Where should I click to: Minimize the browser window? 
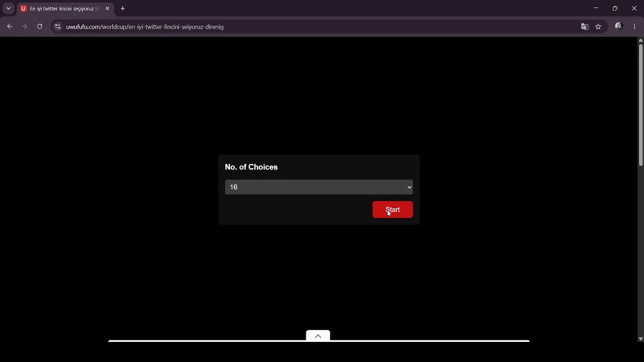(596, 8)
